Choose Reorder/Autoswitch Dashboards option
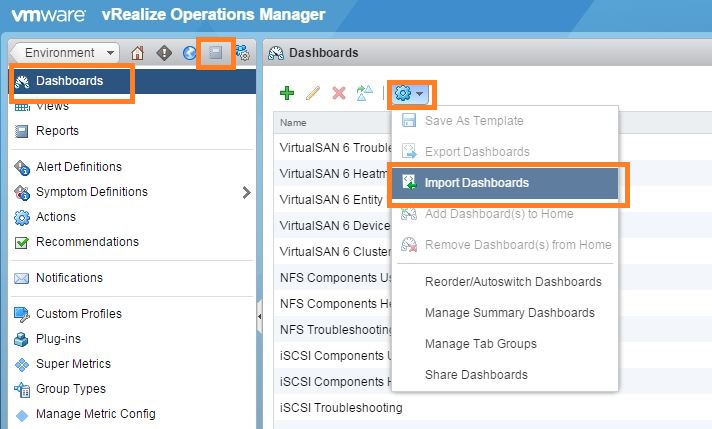 tap(513, 282)
